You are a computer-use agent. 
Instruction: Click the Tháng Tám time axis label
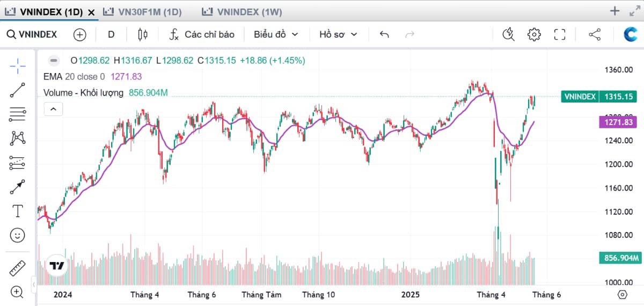[x=261, y=295]
